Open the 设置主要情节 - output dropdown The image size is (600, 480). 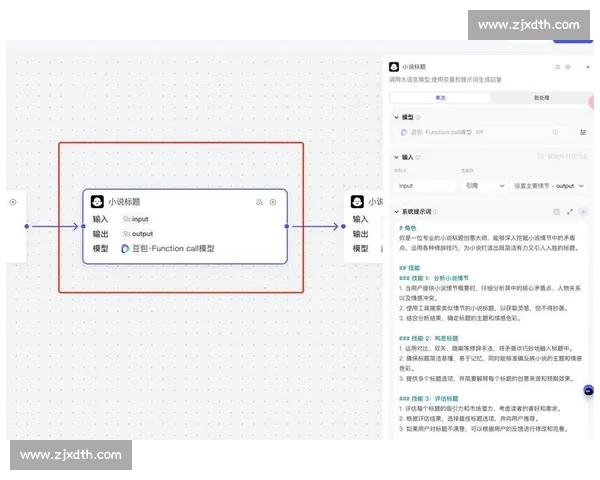click(x=549, y=186)
